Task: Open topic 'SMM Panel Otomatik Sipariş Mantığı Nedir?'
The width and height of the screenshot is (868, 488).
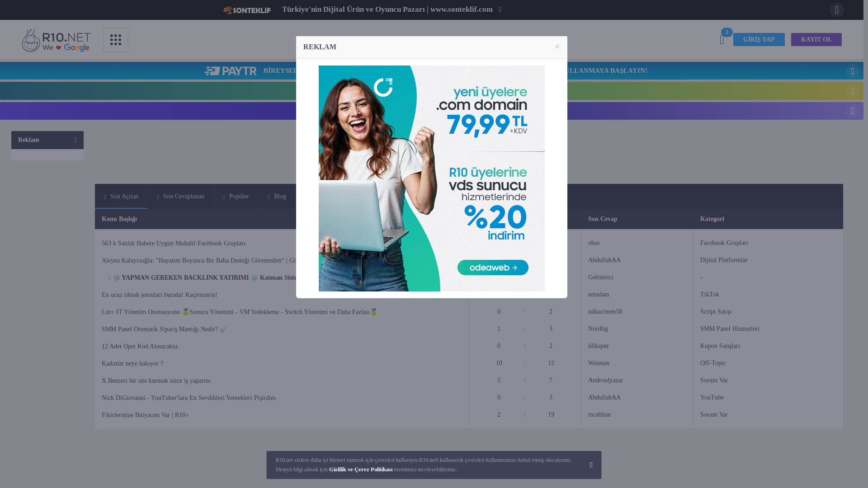Action: tap(164, 329)
